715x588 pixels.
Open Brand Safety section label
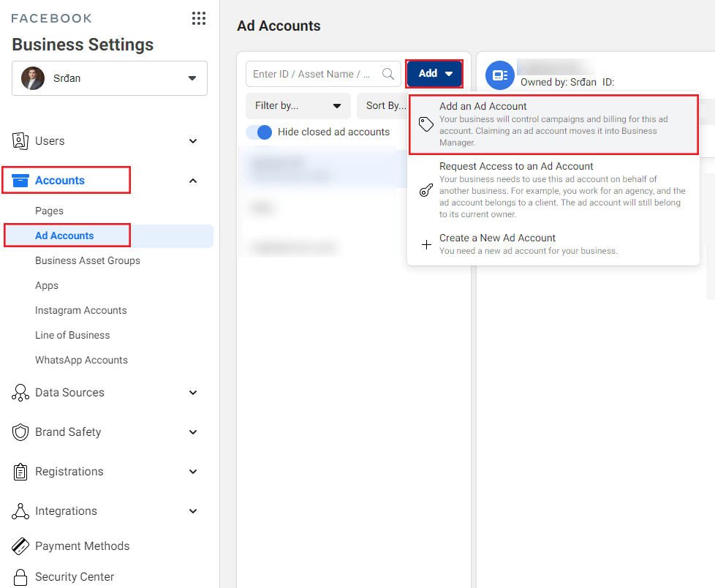[x=68, y=432]
